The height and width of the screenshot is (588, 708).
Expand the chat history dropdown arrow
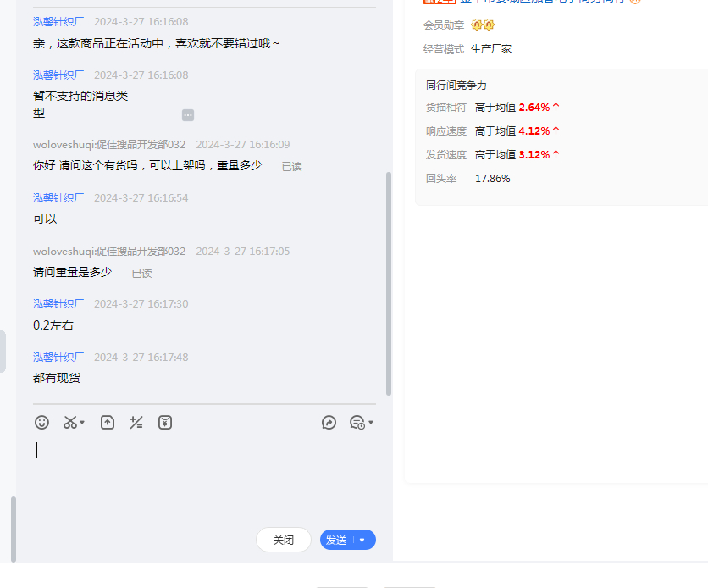371,422
